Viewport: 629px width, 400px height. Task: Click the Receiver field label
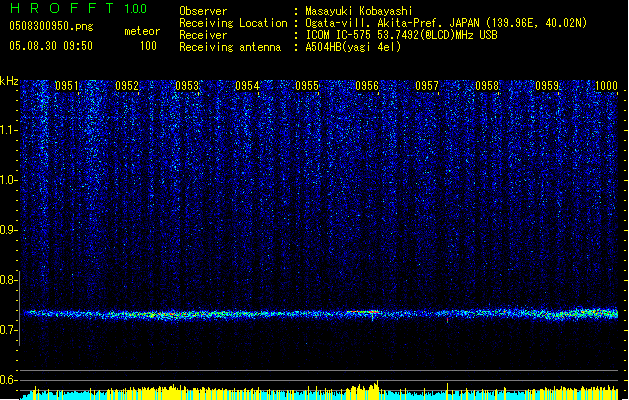203,35
